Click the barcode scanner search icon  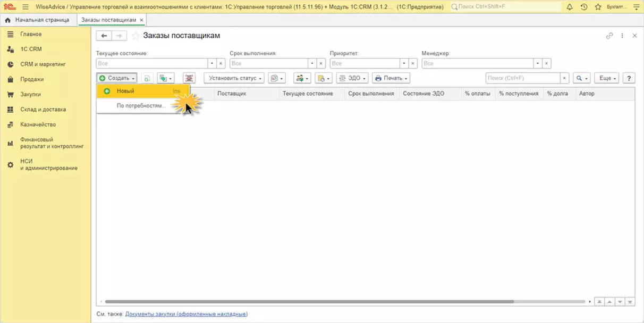coord(189,78)
